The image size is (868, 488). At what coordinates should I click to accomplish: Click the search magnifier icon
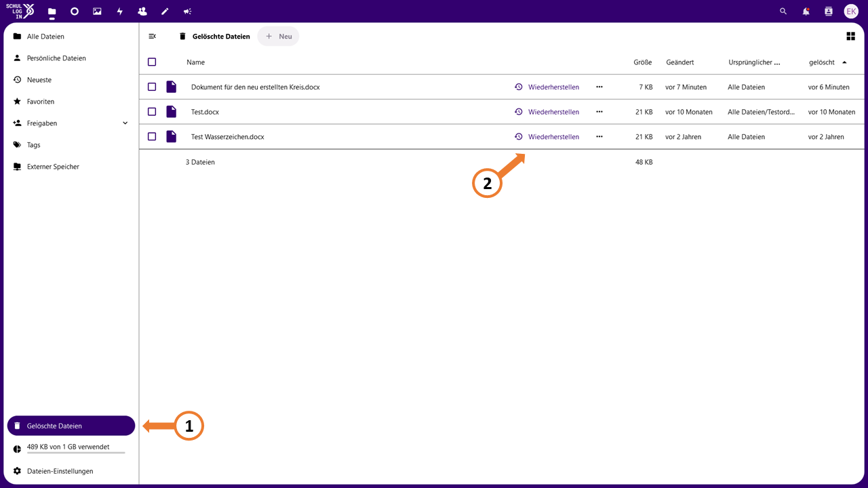click(783, 12)
